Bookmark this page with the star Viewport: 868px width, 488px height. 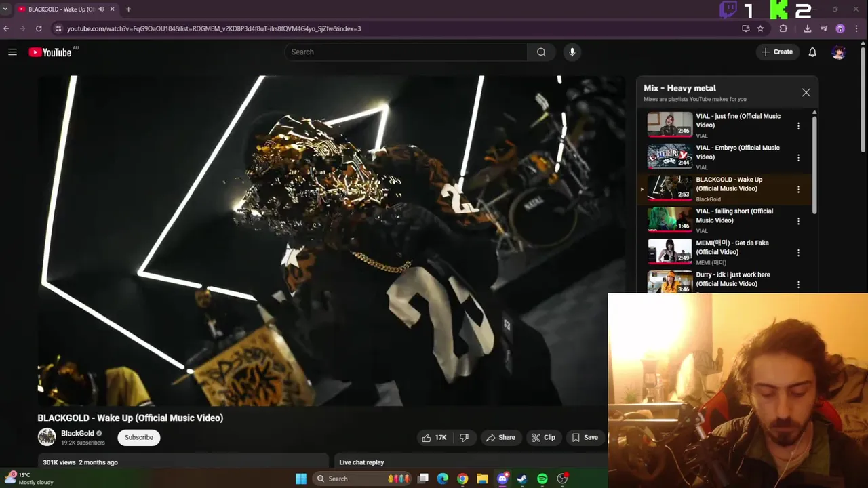(x=760, y=28)
